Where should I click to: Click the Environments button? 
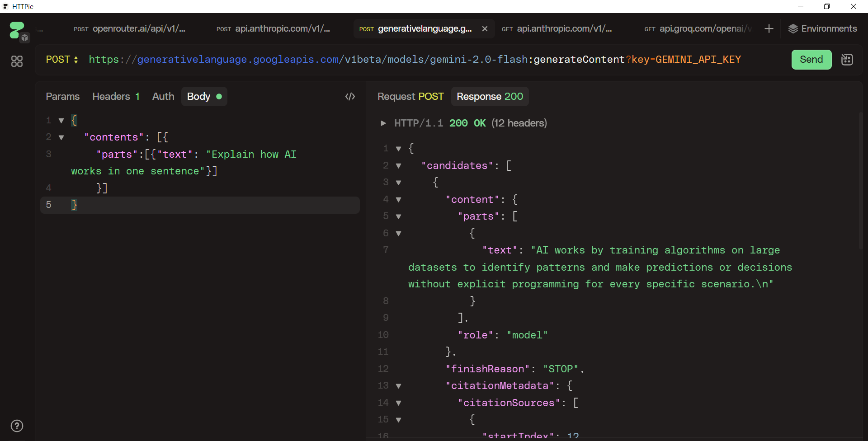pos(822,28)
